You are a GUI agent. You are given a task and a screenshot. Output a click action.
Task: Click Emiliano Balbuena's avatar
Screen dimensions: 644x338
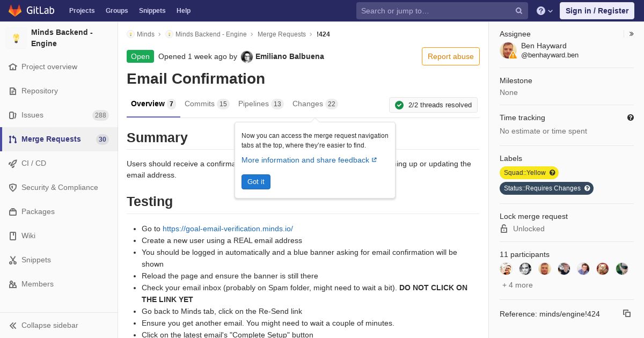[247, 57]
